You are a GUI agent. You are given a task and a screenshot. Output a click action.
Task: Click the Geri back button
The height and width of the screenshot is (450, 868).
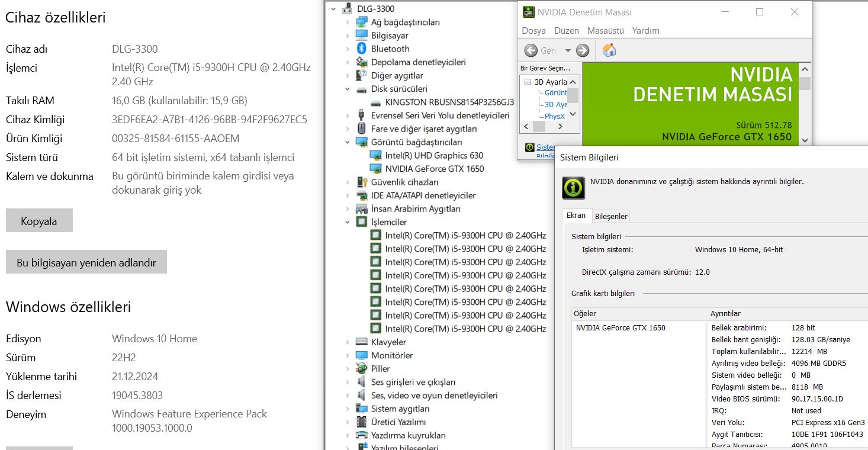(x=541, y=50)
